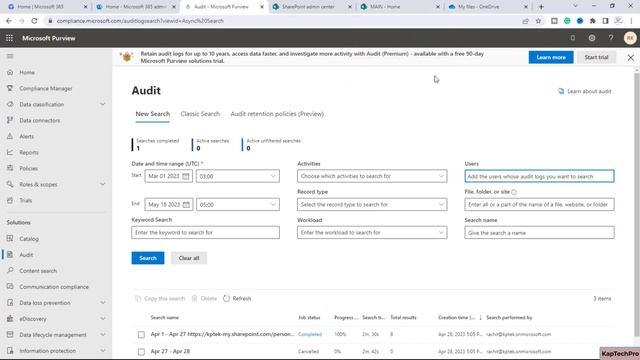Click the browser address bar URL
The image size is (640, 360).
[x=140, y=21]
